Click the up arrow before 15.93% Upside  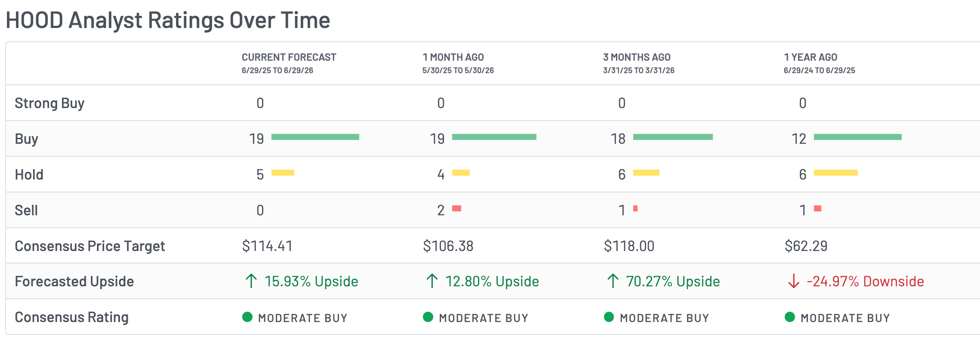coord(251,281)
